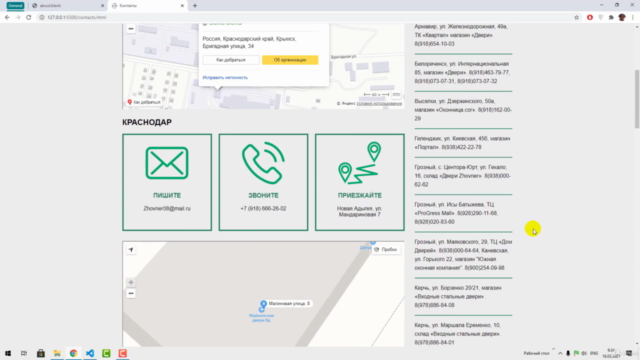The width and height of the screenshot is (640, 360).
Task: Click the address Новая Адыгея, ул. Мандариновая 7
Action: tap(360, 211)
